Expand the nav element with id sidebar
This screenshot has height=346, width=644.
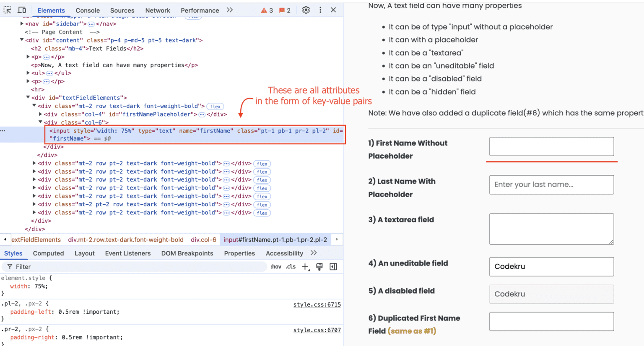point(22,23)
